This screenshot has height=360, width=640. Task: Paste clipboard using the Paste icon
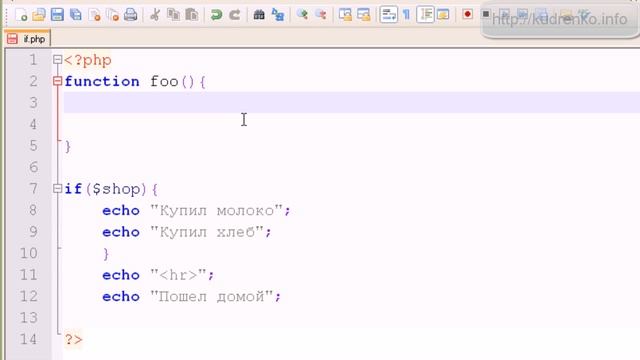tap(191, 15)
